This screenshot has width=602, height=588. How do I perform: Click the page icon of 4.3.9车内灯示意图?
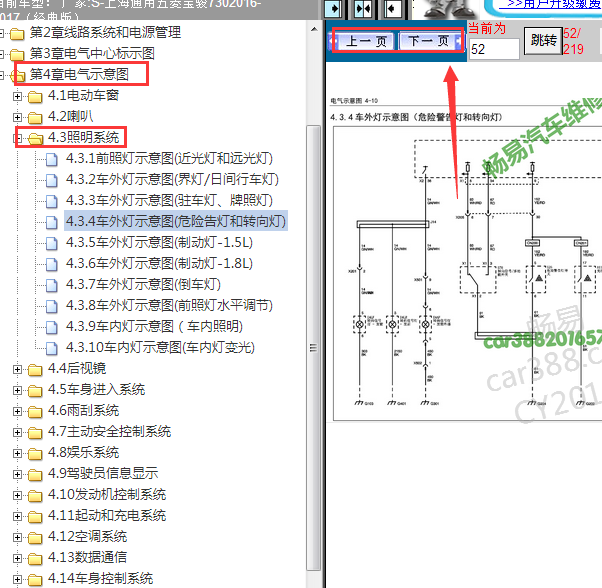coord(52,327)
